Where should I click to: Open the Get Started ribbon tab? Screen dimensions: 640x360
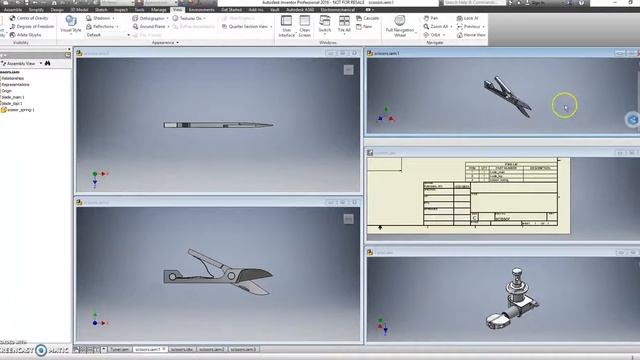(x=231, y=9)
